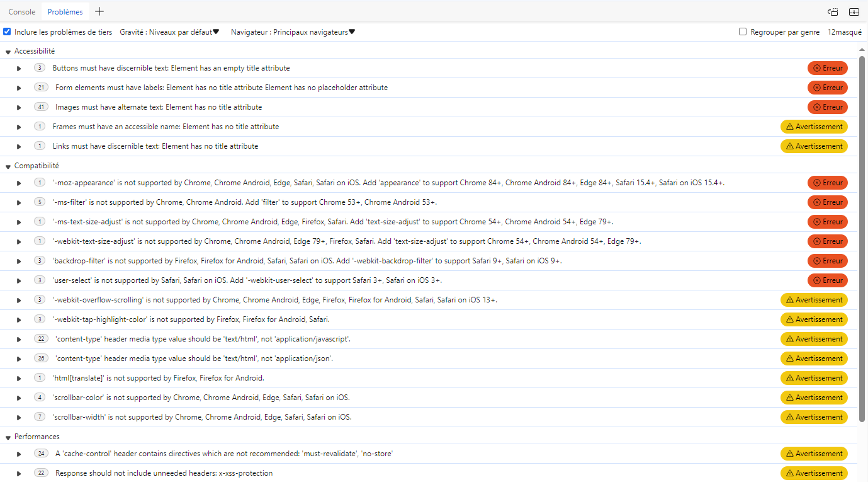Click the Erreur badge on the '-moz-appearance' row
This screenshot has width=868, height=482.
click(828, 183)
